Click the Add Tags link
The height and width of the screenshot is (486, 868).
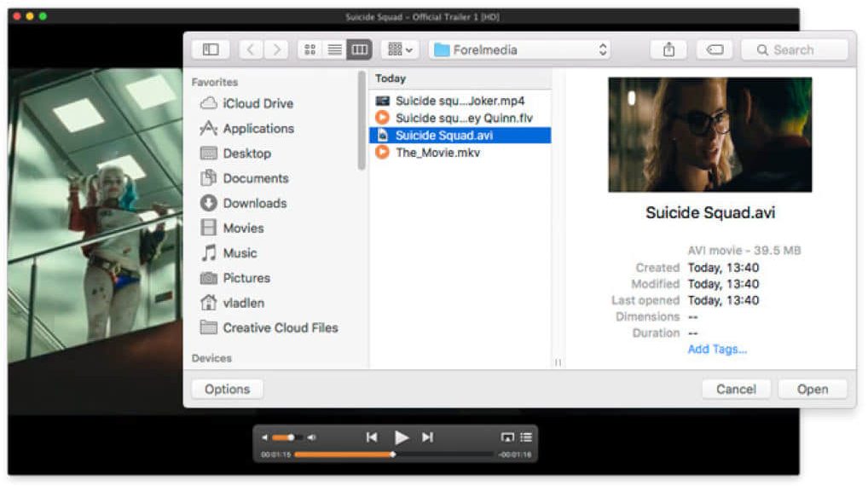coord(717,349)
